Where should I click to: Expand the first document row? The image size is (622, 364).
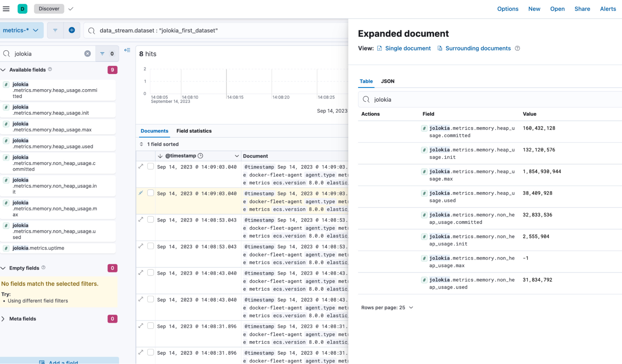pyautogui.click(x=141, y=166)
